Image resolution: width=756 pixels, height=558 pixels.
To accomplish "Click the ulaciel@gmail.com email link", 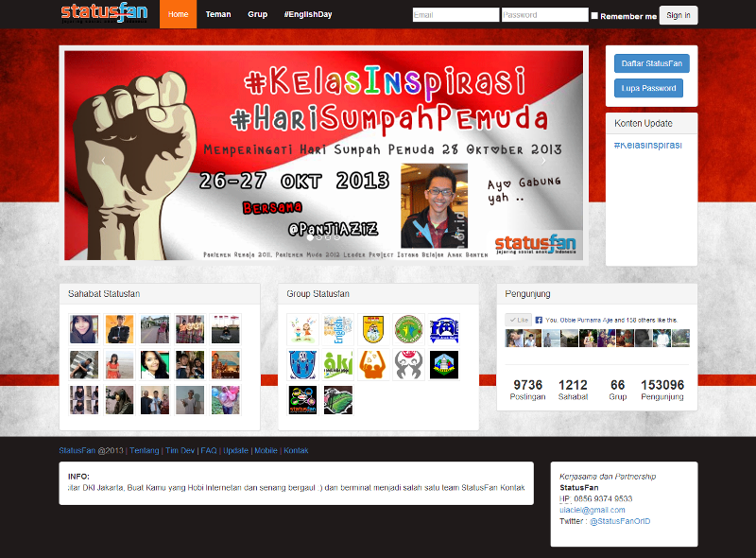I will [x=593, y=510].
